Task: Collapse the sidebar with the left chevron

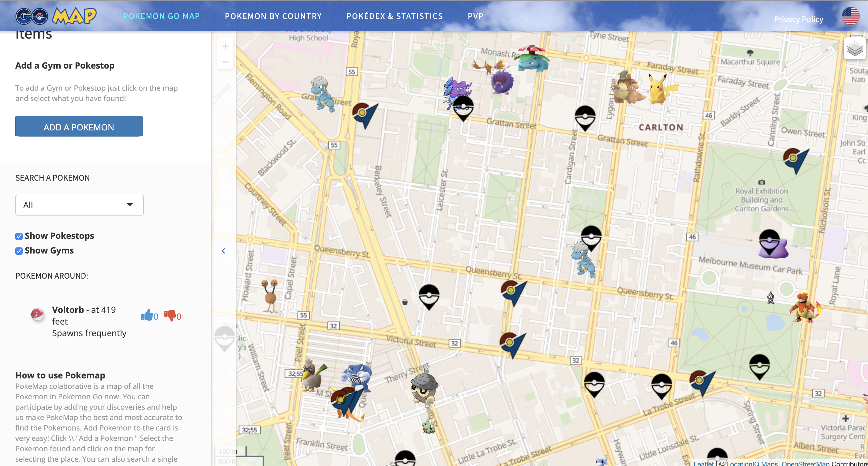Action: point(223,251)
